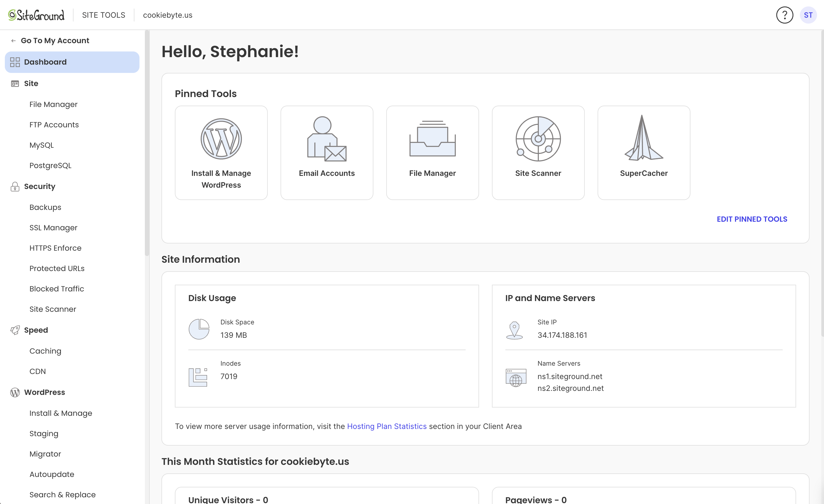Click Install & Manage WordPress card label
The width and height of the screenshot is (824, 504).
click(221, 179)
